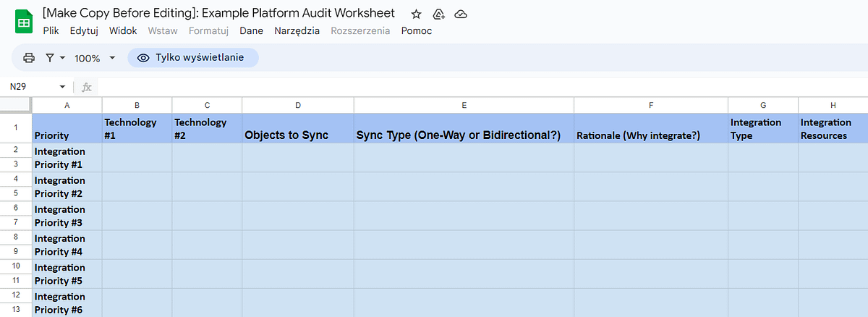Select row 5 header

point(16,194)
